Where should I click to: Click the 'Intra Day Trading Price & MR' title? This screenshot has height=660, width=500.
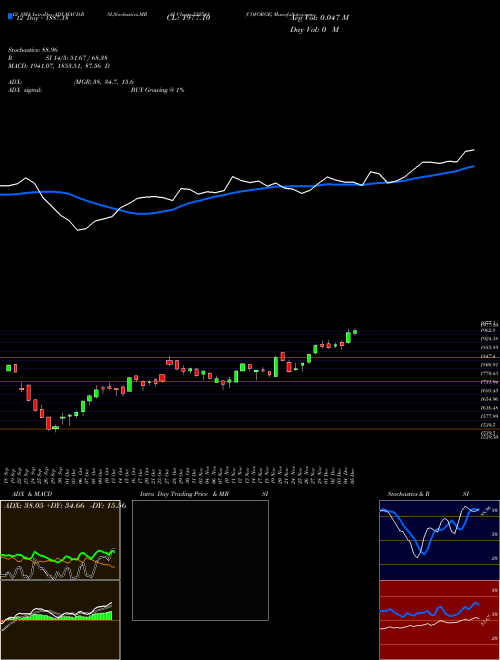184,494
